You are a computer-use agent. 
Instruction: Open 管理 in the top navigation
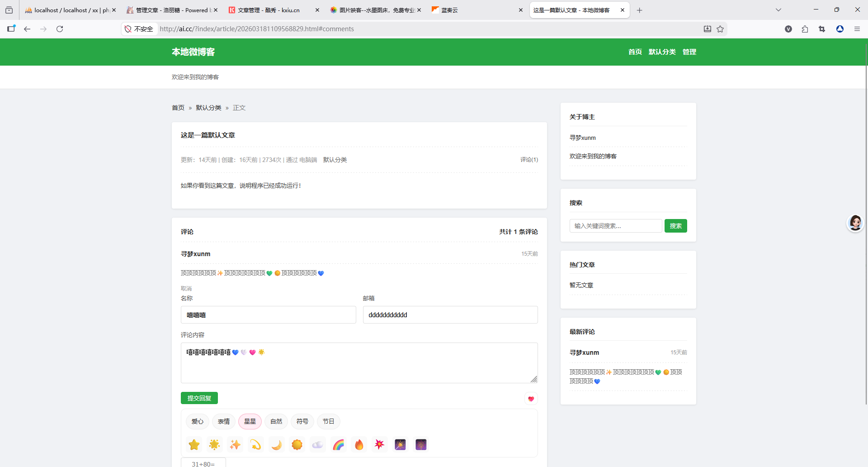[x=689, y=52]
